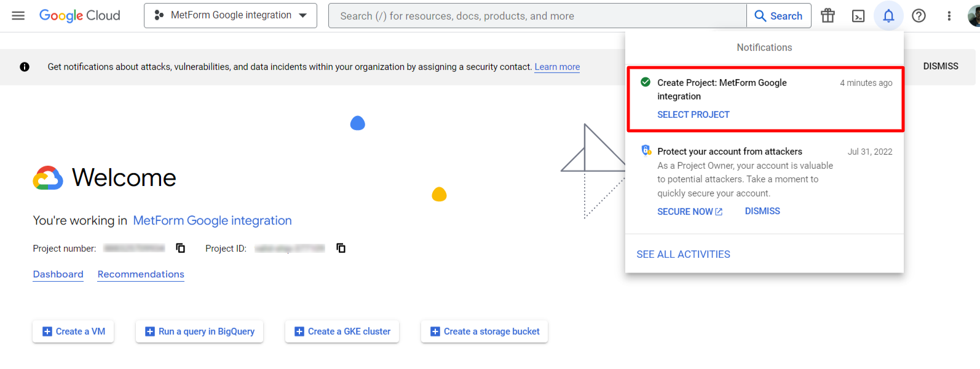This screenshot has width=980, height=369.
Task: Click Create a GKE cluster
Action: click(342, 332)
